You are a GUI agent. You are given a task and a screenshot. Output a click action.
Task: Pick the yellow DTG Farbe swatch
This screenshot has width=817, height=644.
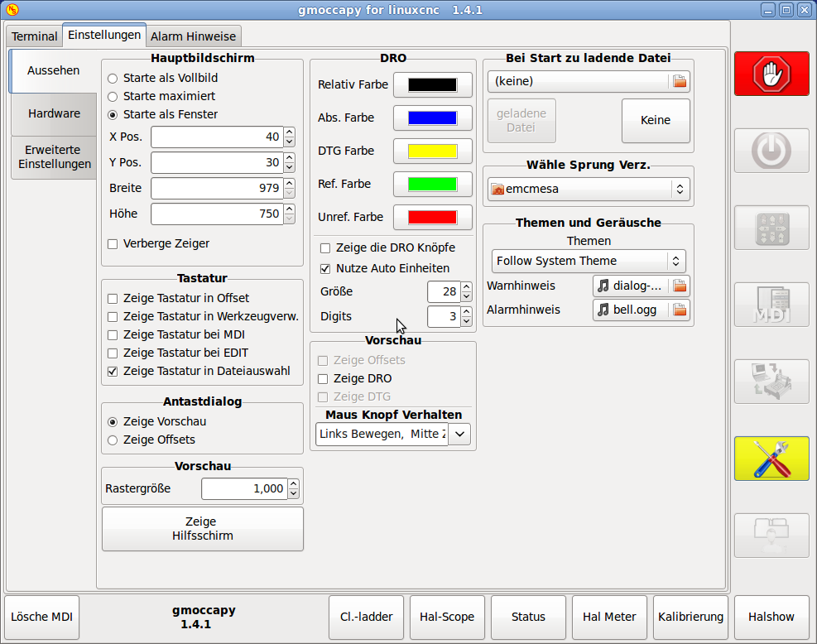coord(432,151)
